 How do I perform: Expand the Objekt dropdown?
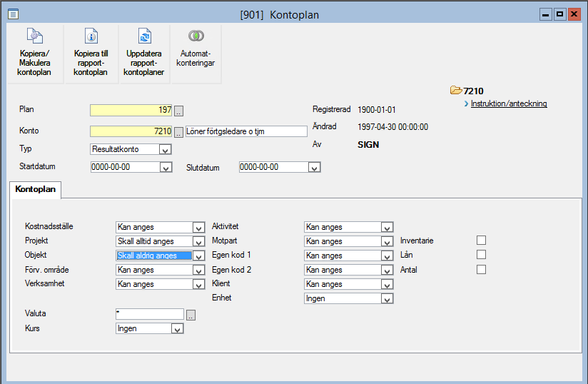coord(199,256)
